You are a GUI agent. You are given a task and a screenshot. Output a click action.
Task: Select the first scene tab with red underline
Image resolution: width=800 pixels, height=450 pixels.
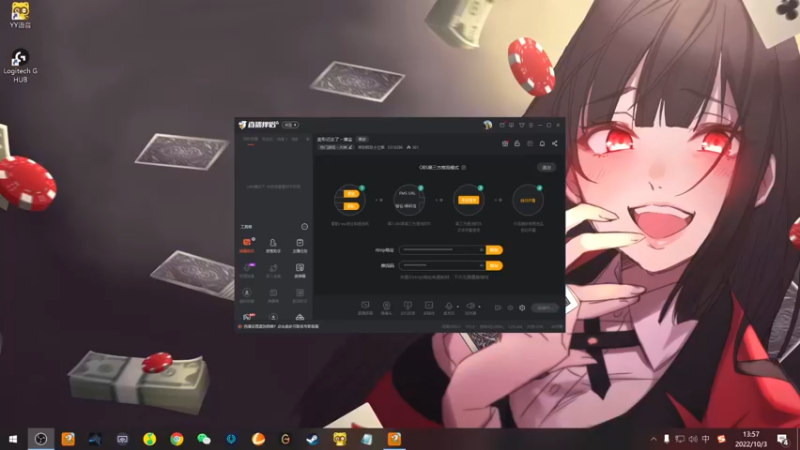coord(250,139)
